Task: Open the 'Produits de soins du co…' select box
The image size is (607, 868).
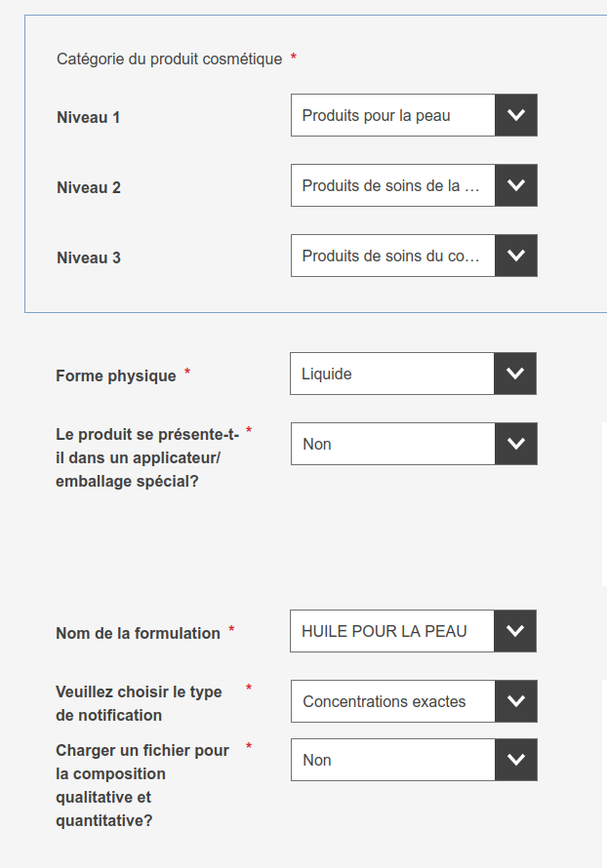Action: tap(392, 256)
